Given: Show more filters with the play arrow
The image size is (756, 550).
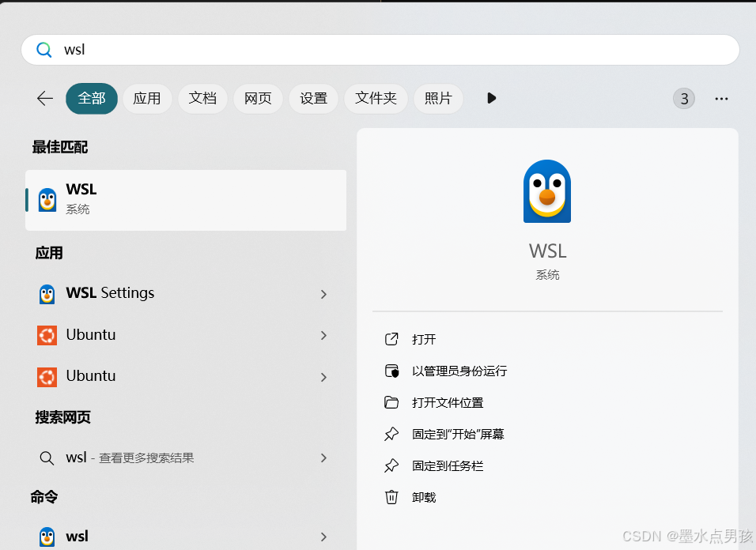Looking at the screenshot, I should click(x=491, y=98).
